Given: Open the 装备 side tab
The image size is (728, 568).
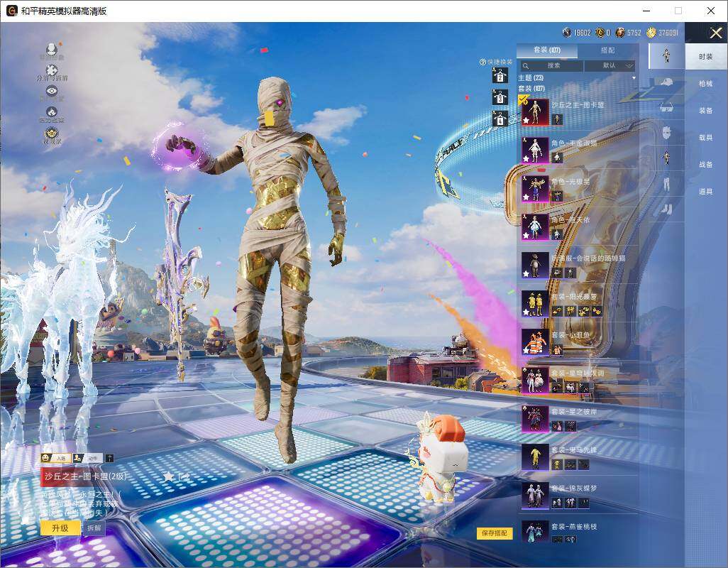Looking at the screenshot, I should (706, 111).
